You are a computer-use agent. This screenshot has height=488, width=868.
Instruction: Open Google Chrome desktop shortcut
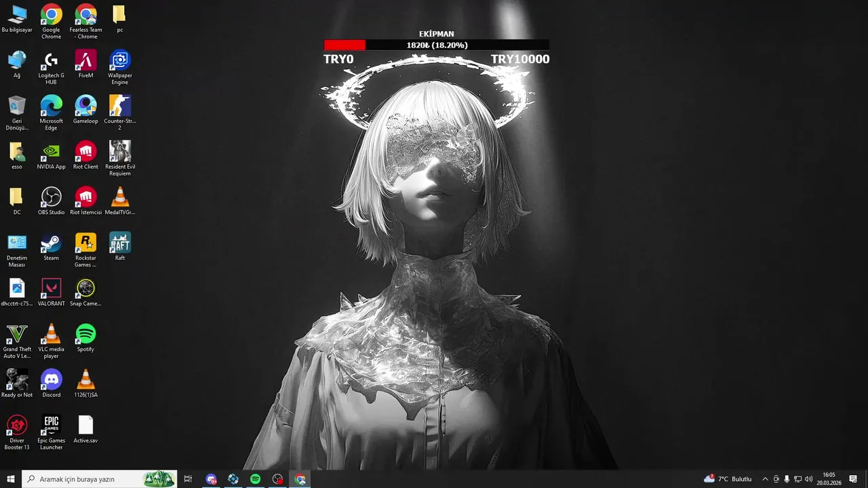point(52,22)
